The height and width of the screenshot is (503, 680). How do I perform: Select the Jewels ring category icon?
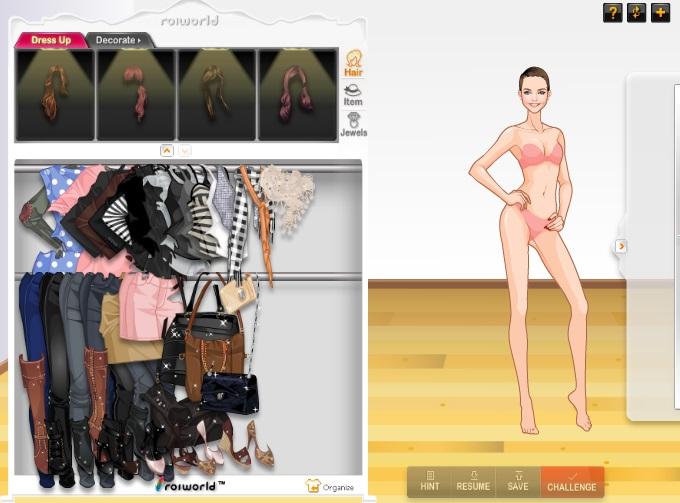pos(353,124)
